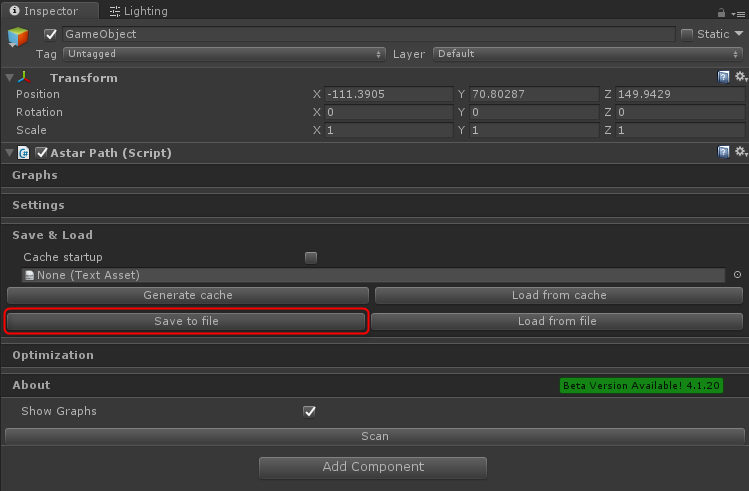Viewport: 749px width, 491px height.
Task: Click the Scan button
Action: click(374, 436)
